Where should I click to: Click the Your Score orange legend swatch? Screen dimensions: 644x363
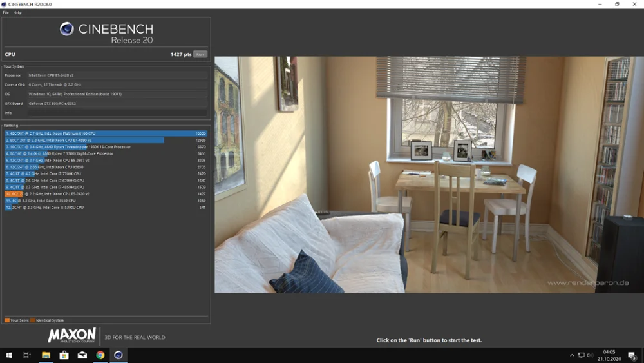click(7, 320)
